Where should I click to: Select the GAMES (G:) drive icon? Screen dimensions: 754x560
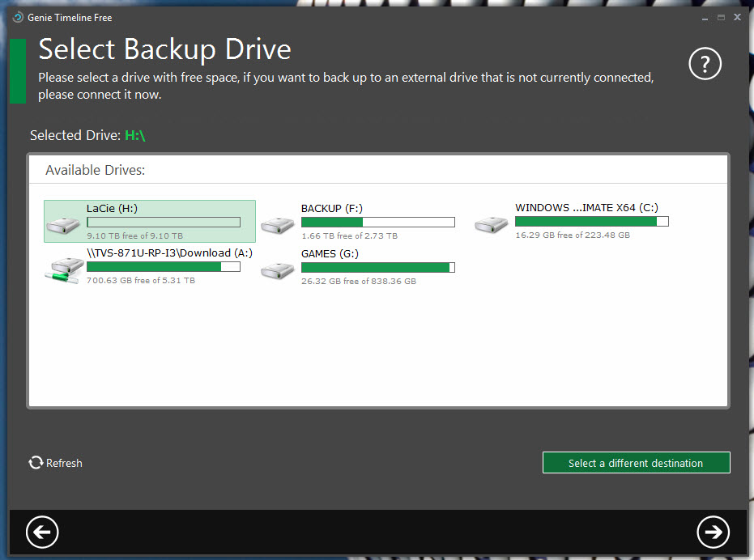point(278,270)
